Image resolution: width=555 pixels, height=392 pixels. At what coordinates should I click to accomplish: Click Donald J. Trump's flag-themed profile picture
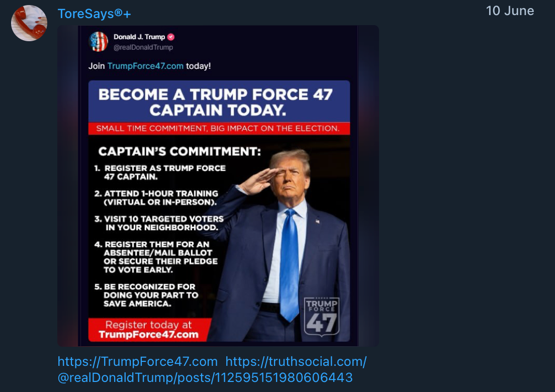(x=99, y=42)
